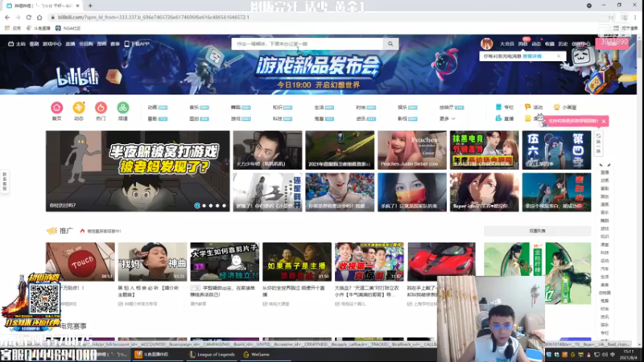Click the pink 投稿 upload button
The image size is (644, 362).
click(612, 43)
